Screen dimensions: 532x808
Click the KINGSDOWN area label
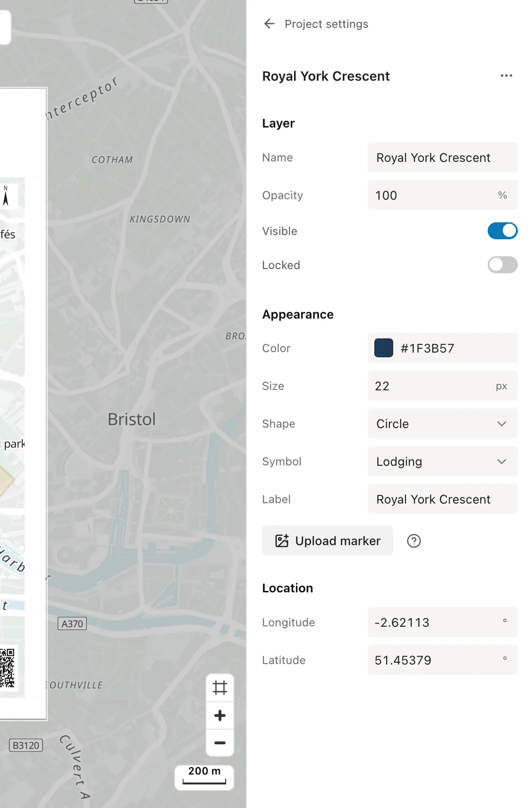click(160, 219)
